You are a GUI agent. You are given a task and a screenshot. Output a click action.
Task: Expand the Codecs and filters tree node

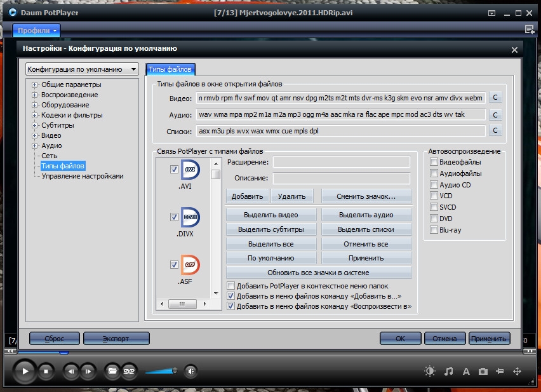36,116
